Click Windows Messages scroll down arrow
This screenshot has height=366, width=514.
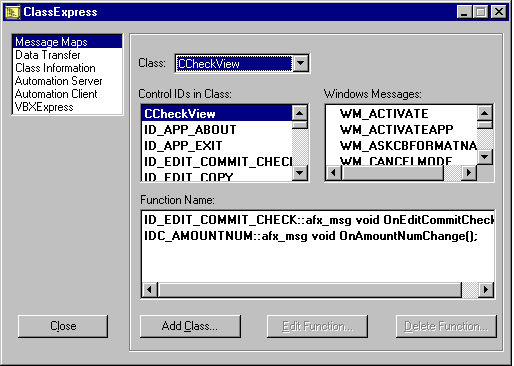(x=485, y=157)
